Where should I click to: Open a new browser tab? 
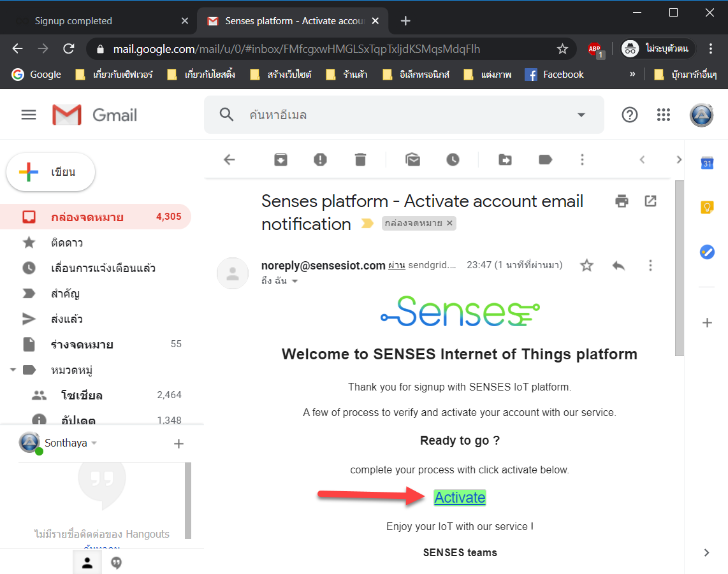(405, 21)
